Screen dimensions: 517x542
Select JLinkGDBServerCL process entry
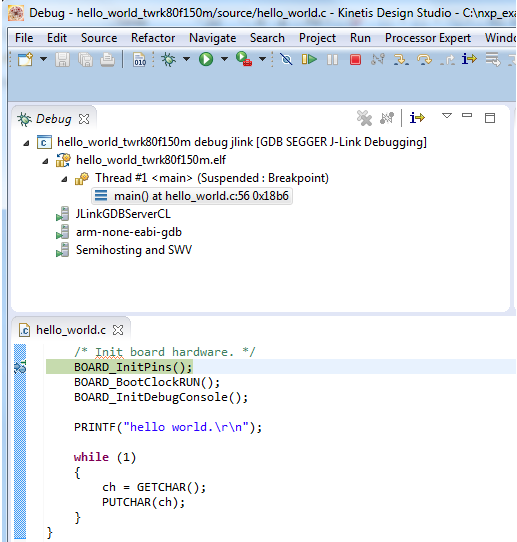123,214
